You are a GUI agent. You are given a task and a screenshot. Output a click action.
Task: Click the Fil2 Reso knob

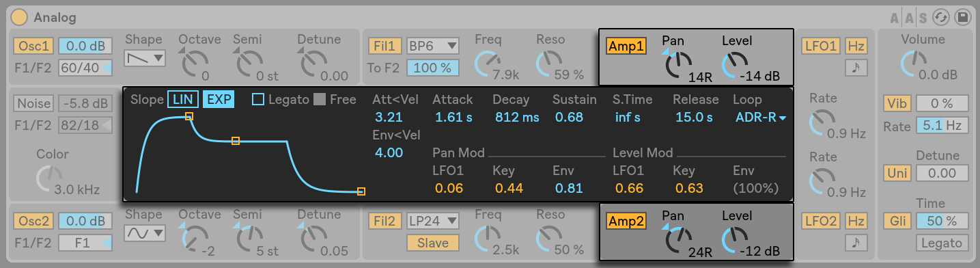[x=549, y=239]
